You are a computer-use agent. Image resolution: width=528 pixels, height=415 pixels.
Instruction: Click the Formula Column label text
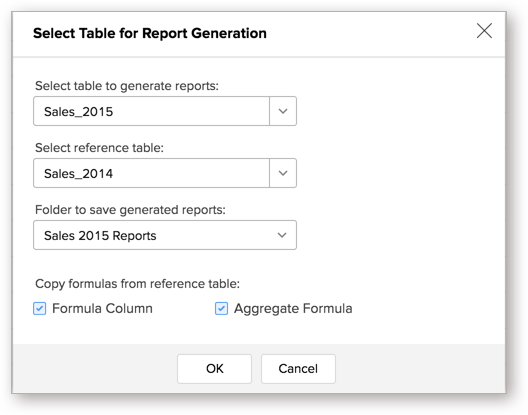[102, 309]
